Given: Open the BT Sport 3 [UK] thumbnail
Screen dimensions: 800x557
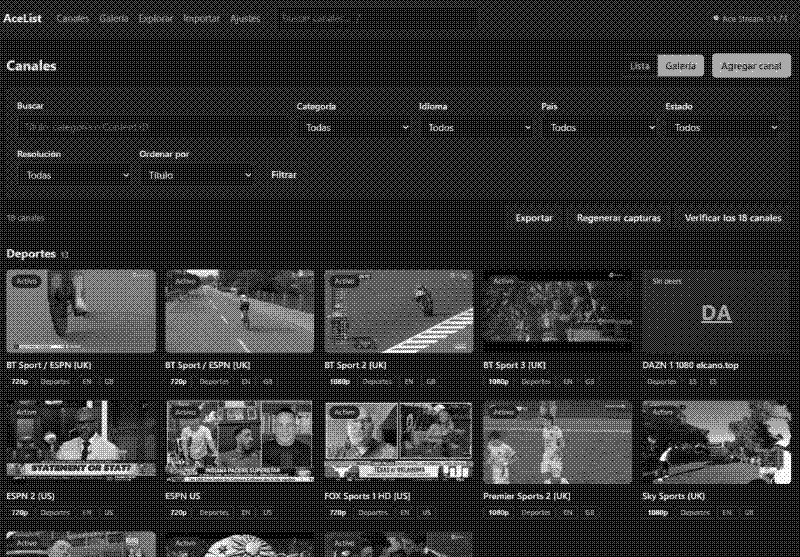Looking at the screenshot, I should [558, 311].
